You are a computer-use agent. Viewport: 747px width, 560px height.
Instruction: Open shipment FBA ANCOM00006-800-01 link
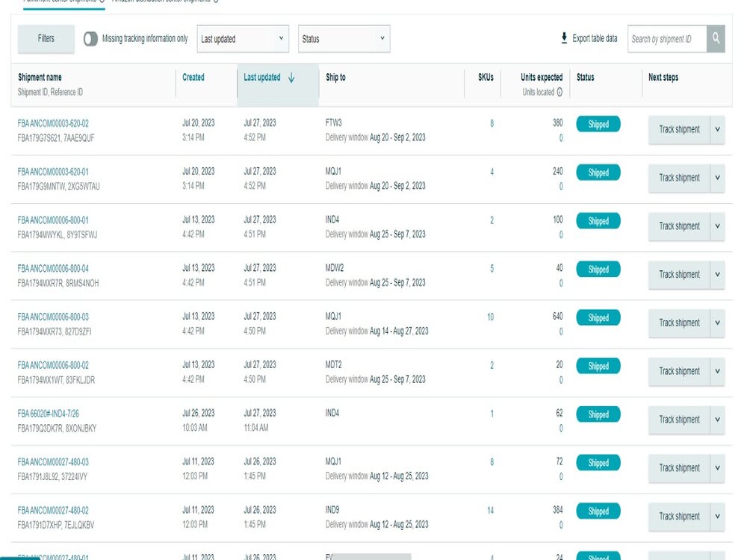53,220
